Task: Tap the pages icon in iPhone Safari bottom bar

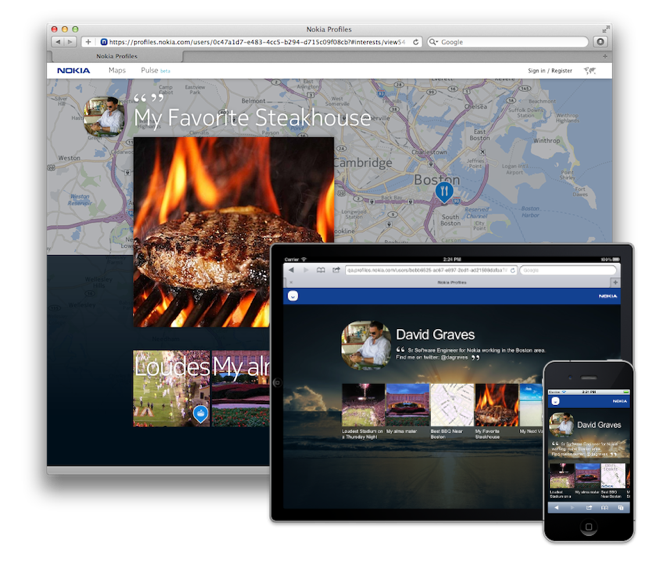Action: [x=621, y=507]
